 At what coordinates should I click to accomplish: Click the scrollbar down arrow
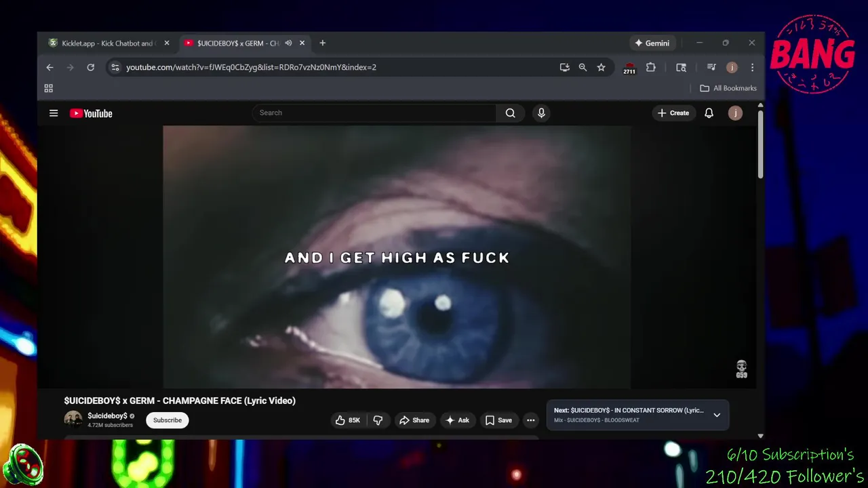tap(760, 436)
